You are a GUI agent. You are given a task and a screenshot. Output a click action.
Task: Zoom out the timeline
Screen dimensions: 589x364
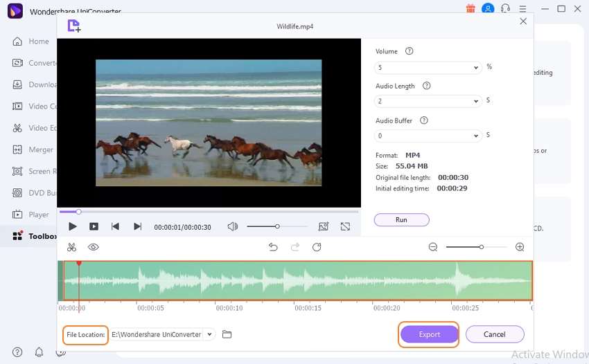click(433, 247)
